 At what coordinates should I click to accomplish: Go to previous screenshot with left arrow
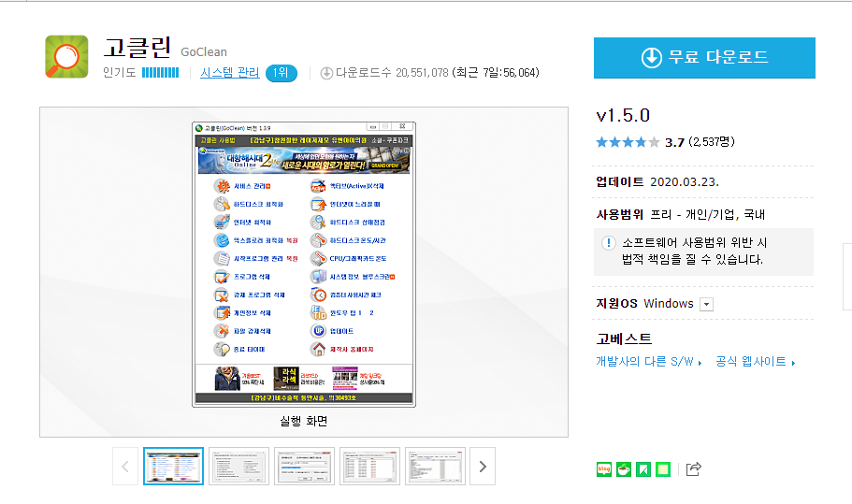[x=125, y=467]
